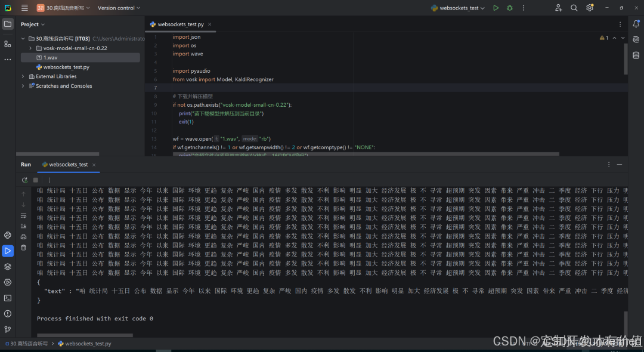644x352 pixels.
Task: Jump down the stack trace in the console
Action: (23, 205)
